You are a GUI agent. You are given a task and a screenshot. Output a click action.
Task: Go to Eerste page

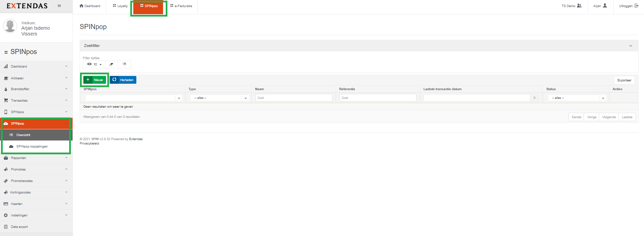[x=576, y=117]
